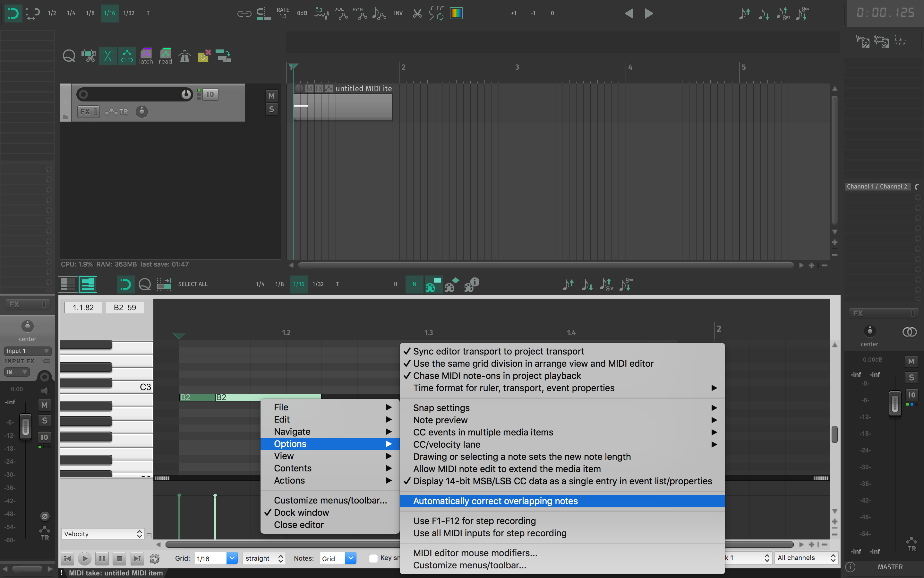Viewport: 924px width, 578px height.
Task: Open track IO routing button
Action: (x=210, y=94)
